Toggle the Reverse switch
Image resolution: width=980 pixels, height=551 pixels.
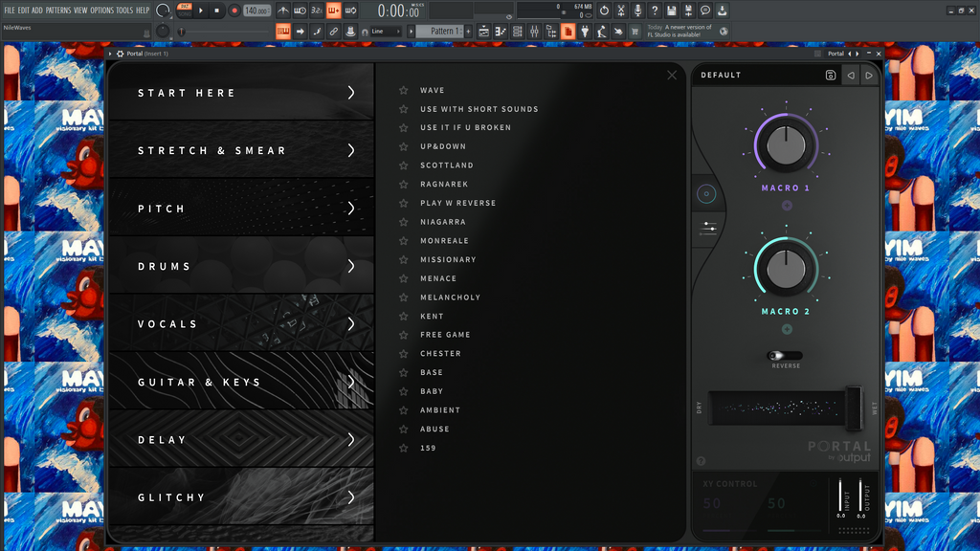click(785, 356)
